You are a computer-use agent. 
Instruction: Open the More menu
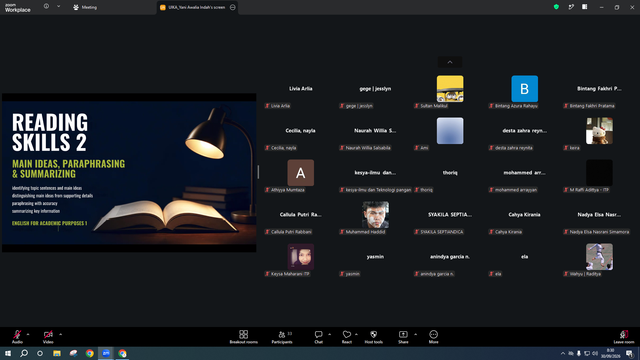click(x=433, y=337)
